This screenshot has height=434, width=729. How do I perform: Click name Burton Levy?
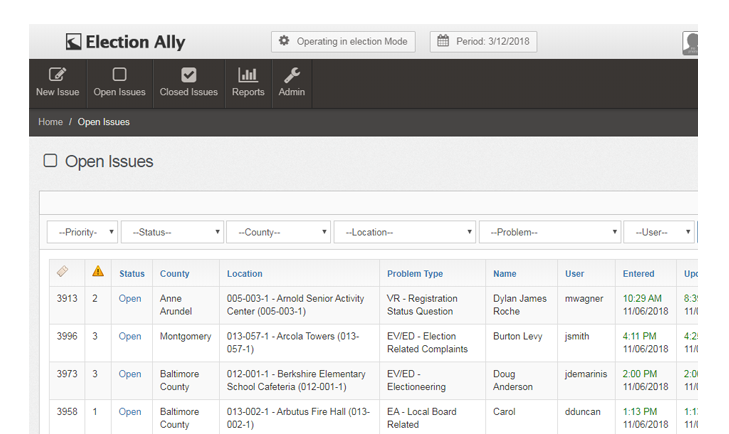pyautogui.click(x=517, y=336)
